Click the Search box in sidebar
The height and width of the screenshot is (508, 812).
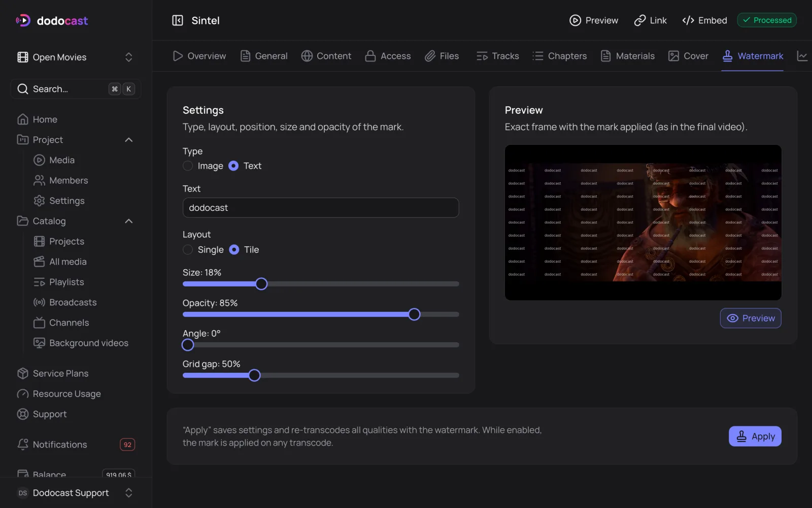76,89
